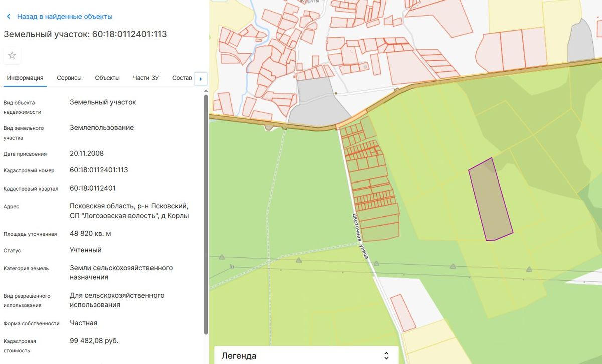Open the Состав tab
Viewport: 602px width, 364px height.
tap(182, 78)
